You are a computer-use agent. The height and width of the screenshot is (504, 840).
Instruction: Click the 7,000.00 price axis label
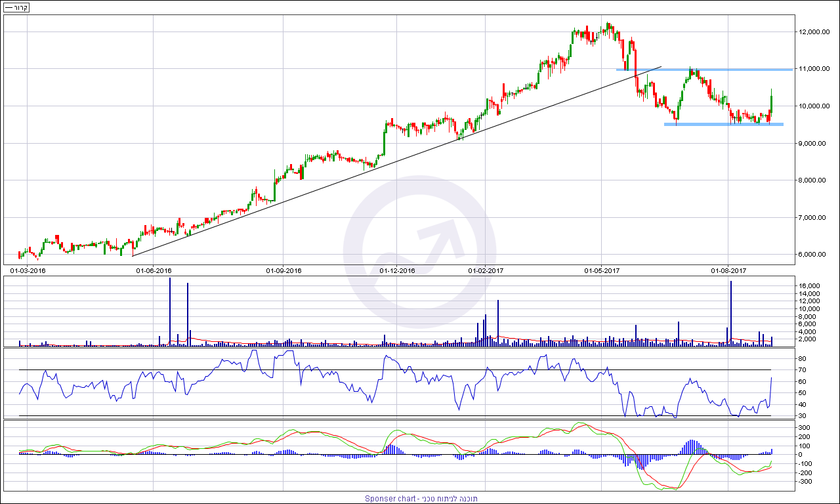point(812,218)
